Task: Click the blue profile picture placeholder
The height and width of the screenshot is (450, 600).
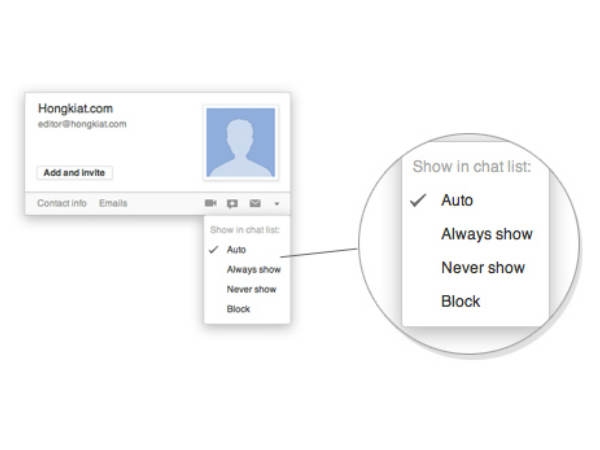Action: tap(241, 142)
